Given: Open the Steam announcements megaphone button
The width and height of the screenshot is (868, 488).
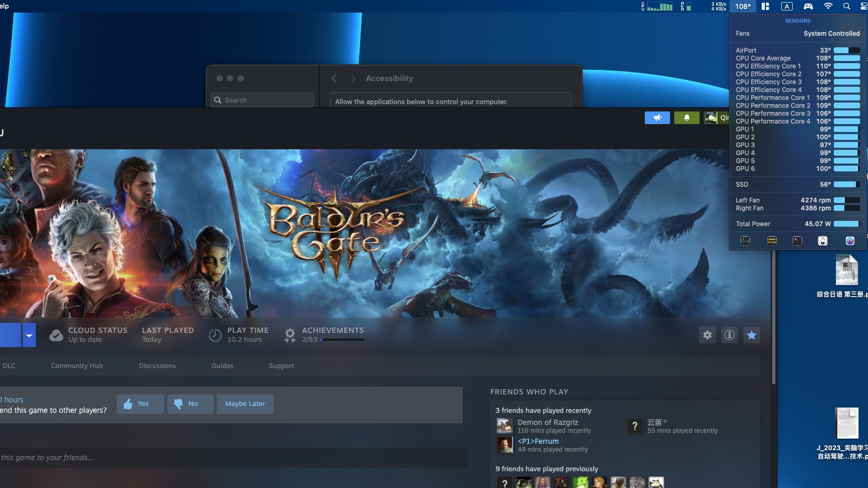Looking at the screenshot, I should click(657, 118).
